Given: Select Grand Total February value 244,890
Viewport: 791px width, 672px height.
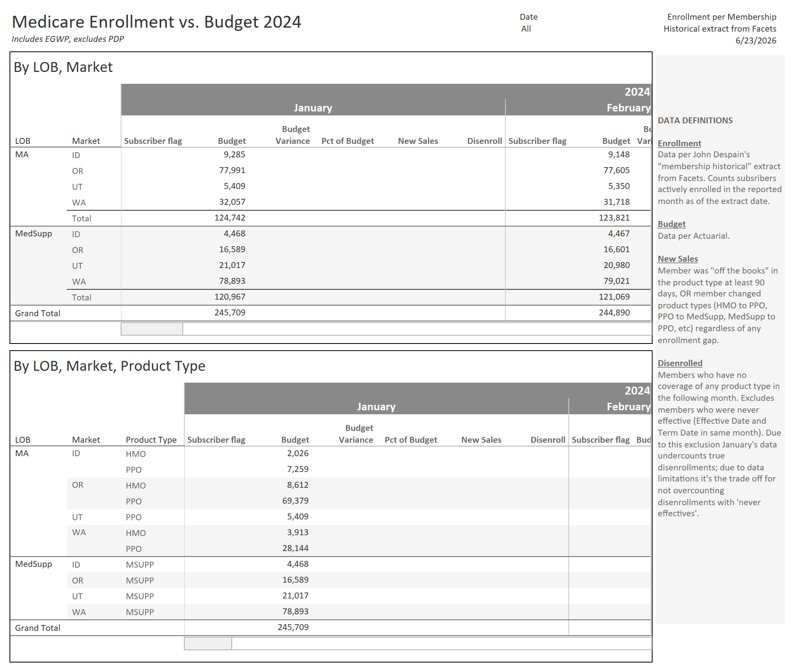Looking at the screenshot, I should tap(614, 313).
